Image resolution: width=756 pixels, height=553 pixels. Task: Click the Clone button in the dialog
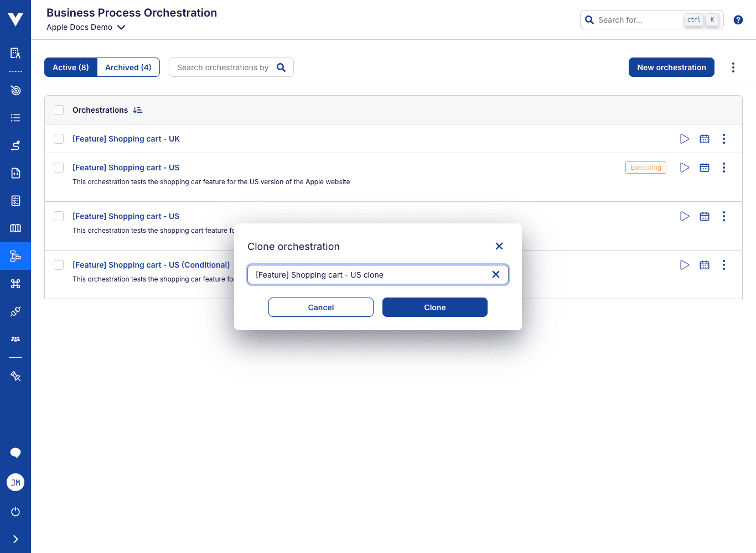point(434,307)
